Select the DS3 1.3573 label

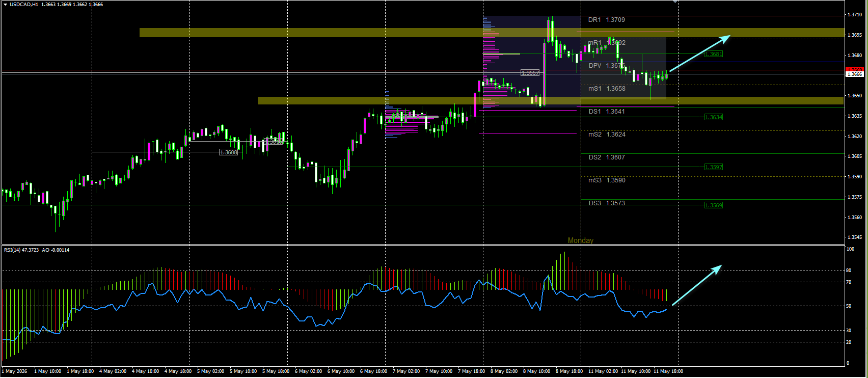[x=607, y=203]
